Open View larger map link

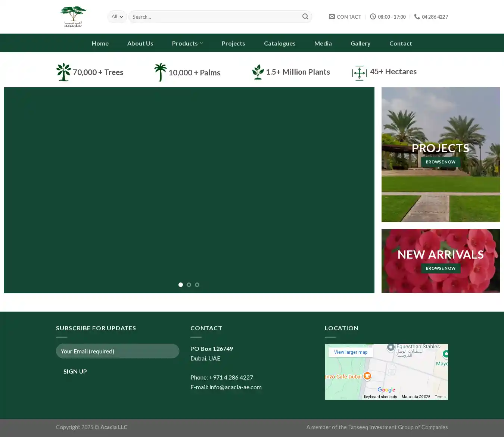tap(351, 352)
